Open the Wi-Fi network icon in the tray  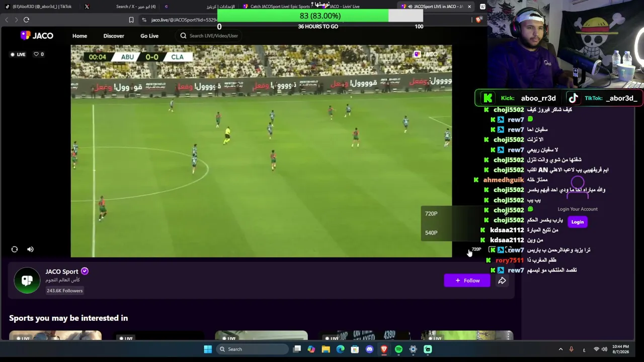pyautogui.click(x=597, y=349)
